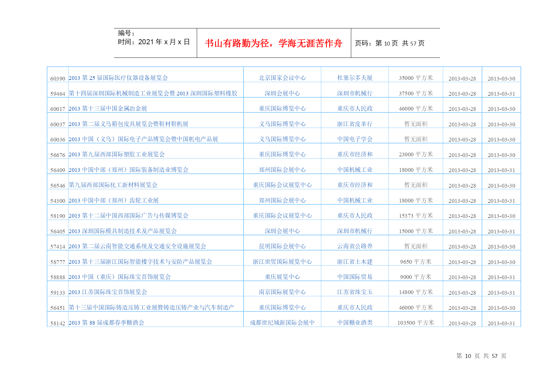Screen dimensions: 554x392
Task: Click 2013江苏国际珠宝首饰展览会 link
Action: [x=108, y=292]
